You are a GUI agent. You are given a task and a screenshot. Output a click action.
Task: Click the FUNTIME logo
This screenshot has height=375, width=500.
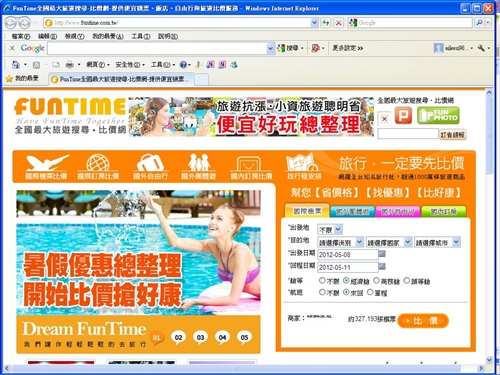(70, 115)
